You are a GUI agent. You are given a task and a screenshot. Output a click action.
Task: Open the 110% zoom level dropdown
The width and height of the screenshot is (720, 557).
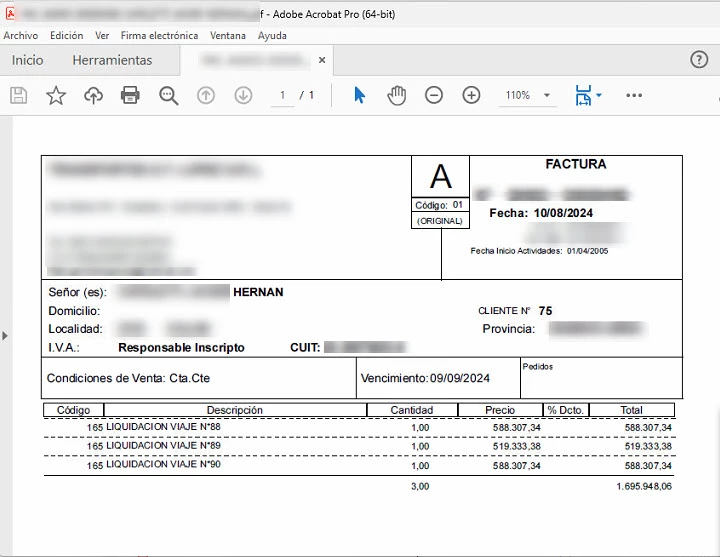(x=547, y=96)
